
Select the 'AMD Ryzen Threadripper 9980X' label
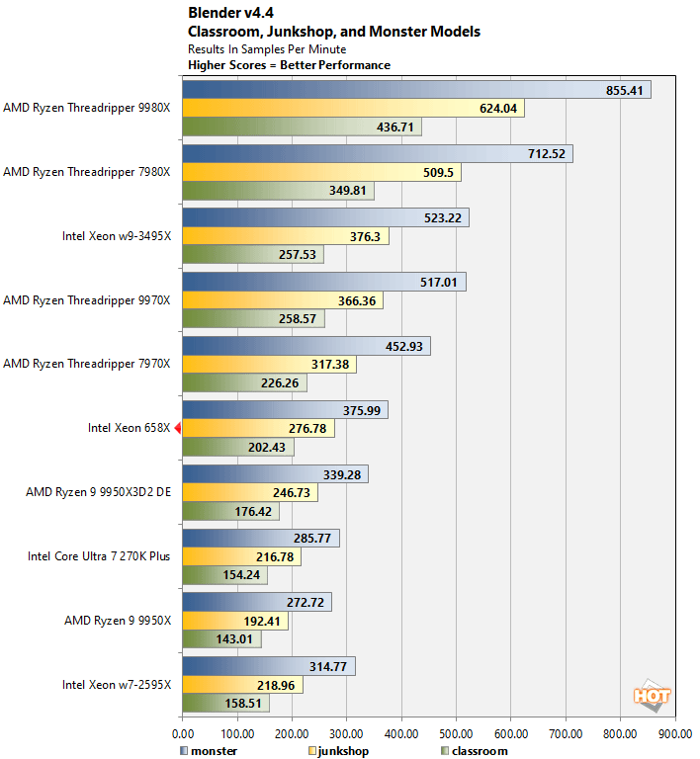click(87, 108)
